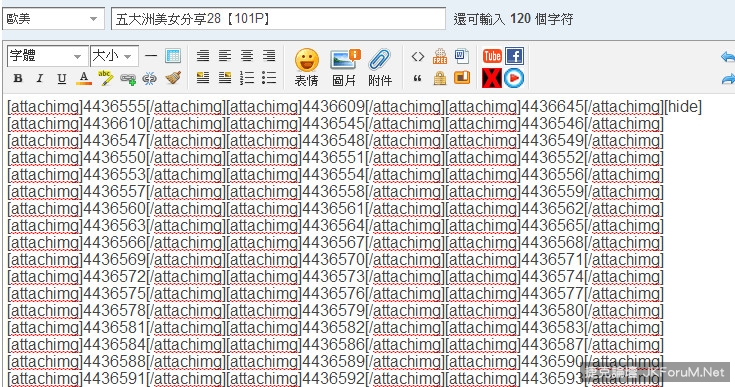Center align the text
This screenshot has width=735, height=387.
click(x=247, y=56)
